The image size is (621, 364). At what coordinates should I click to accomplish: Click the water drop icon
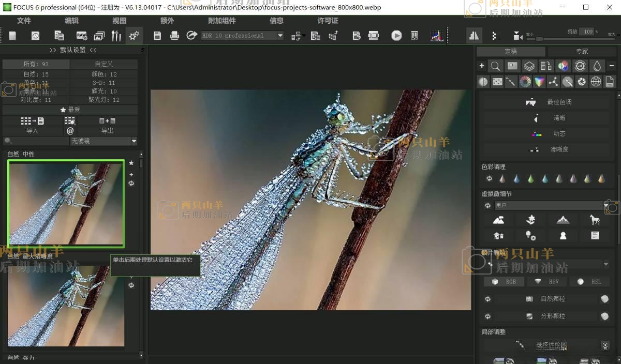point(597,66)
